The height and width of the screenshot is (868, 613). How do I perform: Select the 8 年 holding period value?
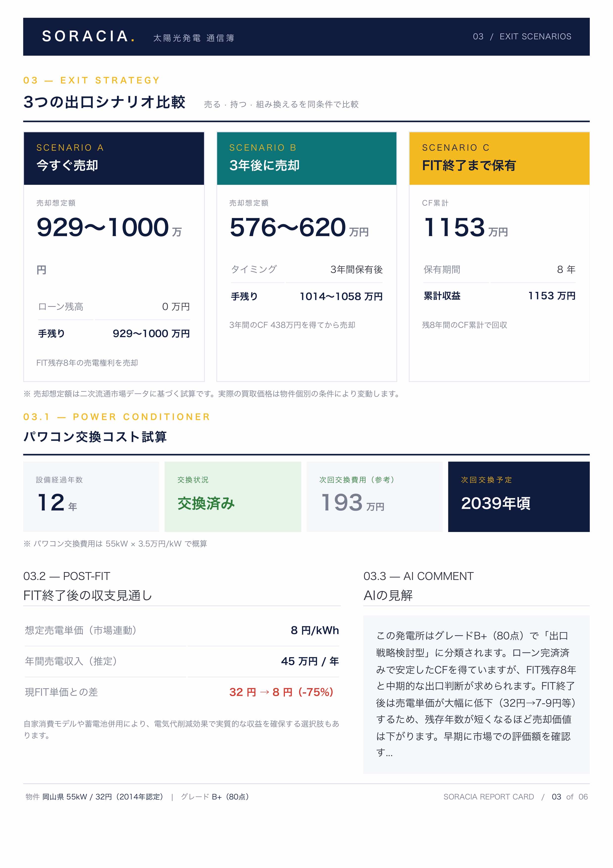pos(566,269)
